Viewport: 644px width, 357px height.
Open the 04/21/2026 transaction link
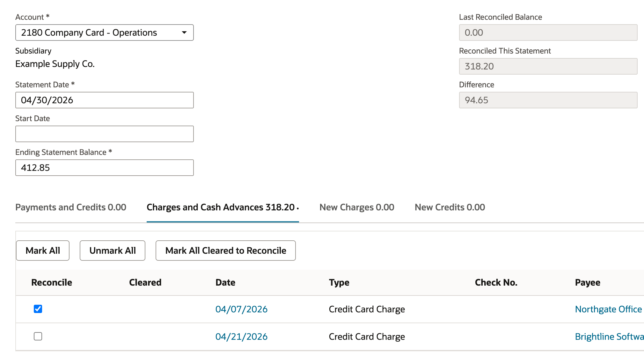click(241, 337)
